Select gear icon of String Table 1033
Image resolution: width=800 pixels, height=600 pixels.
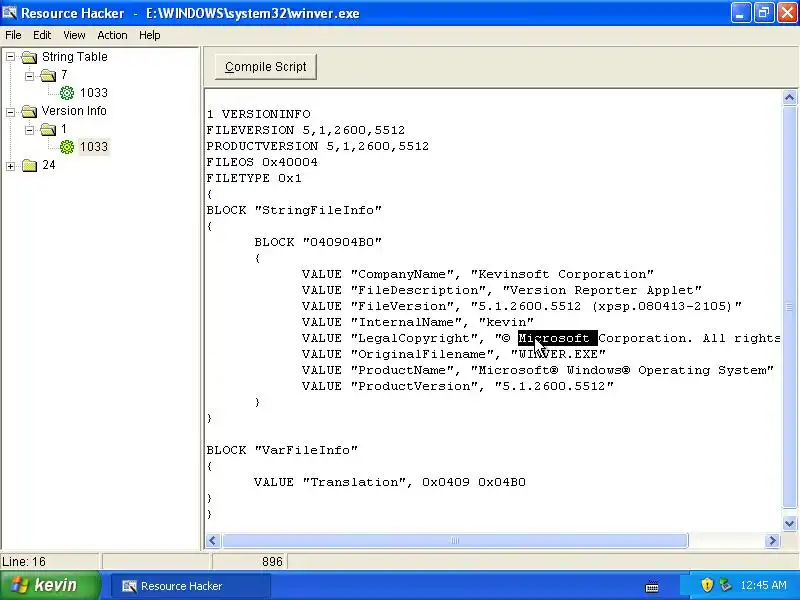[x=67, y=93]
